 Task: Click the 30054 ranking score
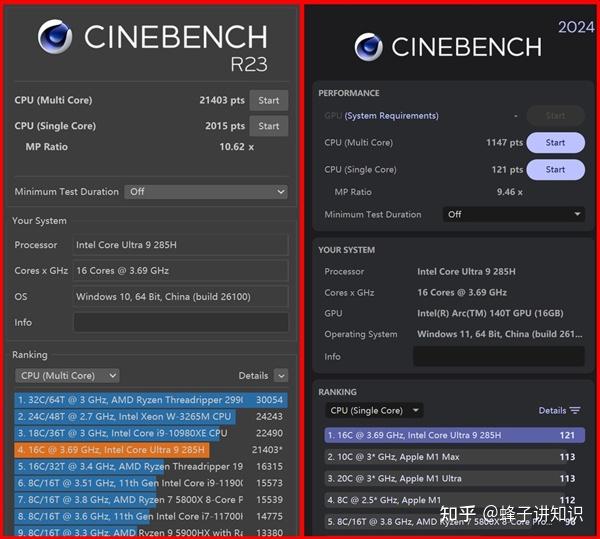(x=269, y=400)
